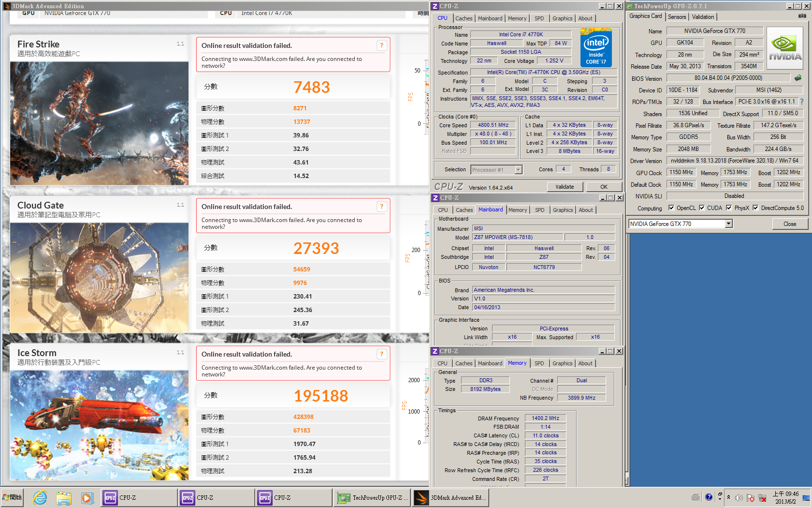
Task: Click the Fire Strike benchmark thumbnail
Action: point(99,123)
